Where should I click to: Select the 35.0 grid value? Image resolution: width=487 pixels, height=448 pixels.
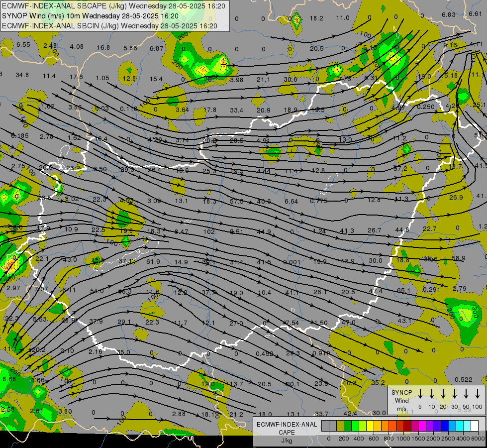click(123, 352)
